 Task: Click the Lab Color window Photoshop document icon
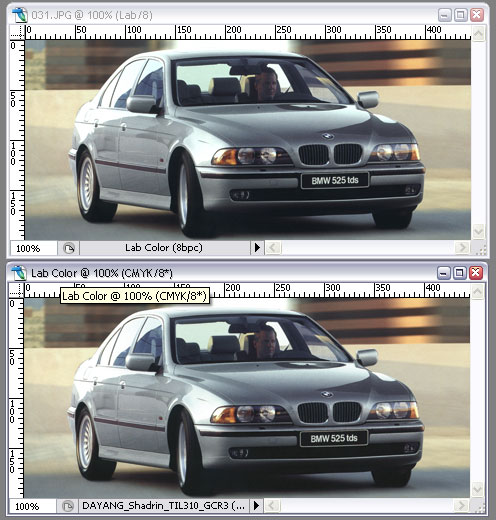pyautogui.click(x=19, y=273)
